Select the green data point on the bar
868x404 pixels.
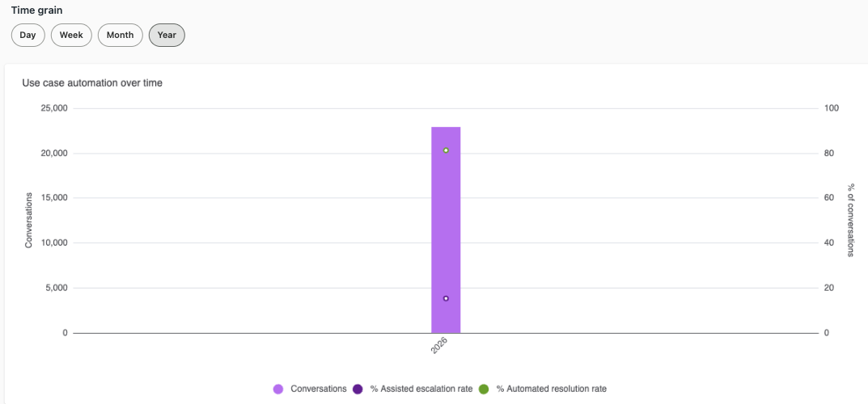click(x=446, y=150)
